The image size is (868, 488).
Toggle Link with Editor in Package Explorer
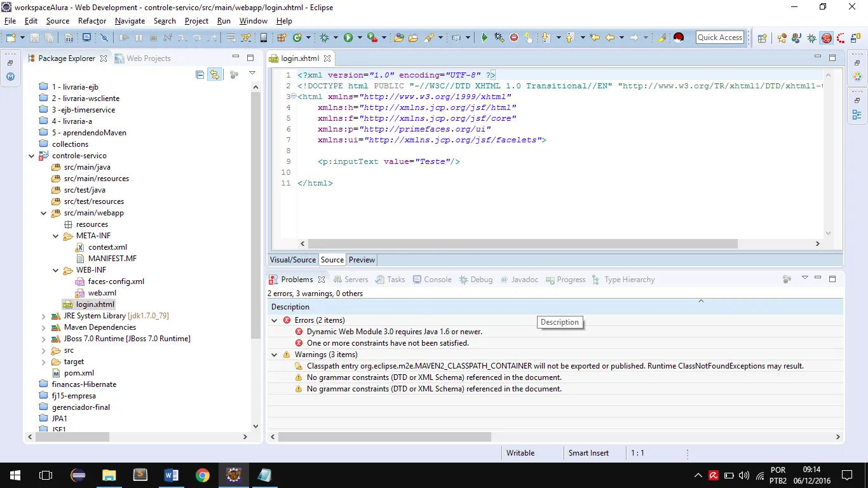pos(215,75)
